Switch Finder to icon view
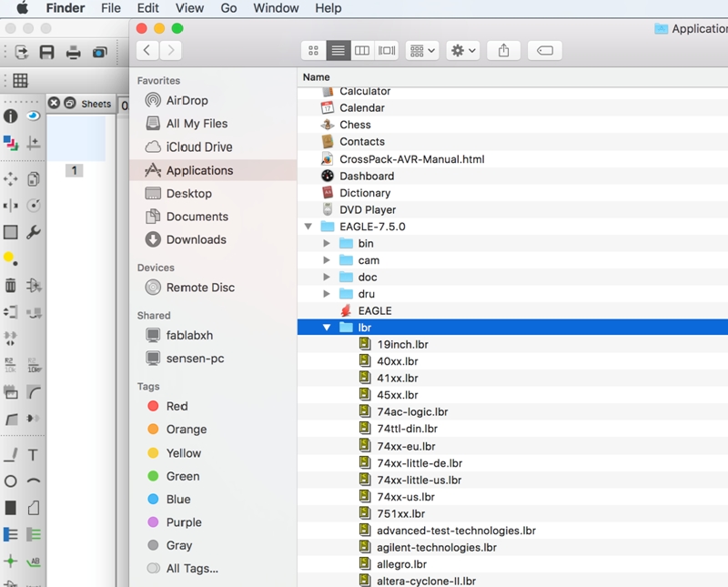Image resolution: width=728 pixels, height=587 pixels. click(x=313, y=50)
